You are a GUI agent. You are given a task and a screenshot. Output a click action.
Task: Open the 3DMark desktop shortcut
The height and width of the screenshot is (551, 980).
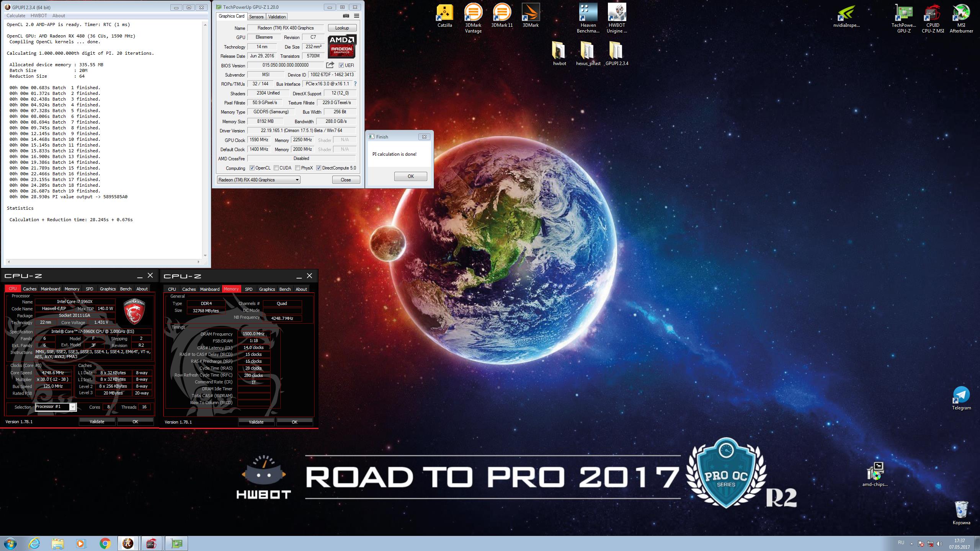tap(531, 16)
